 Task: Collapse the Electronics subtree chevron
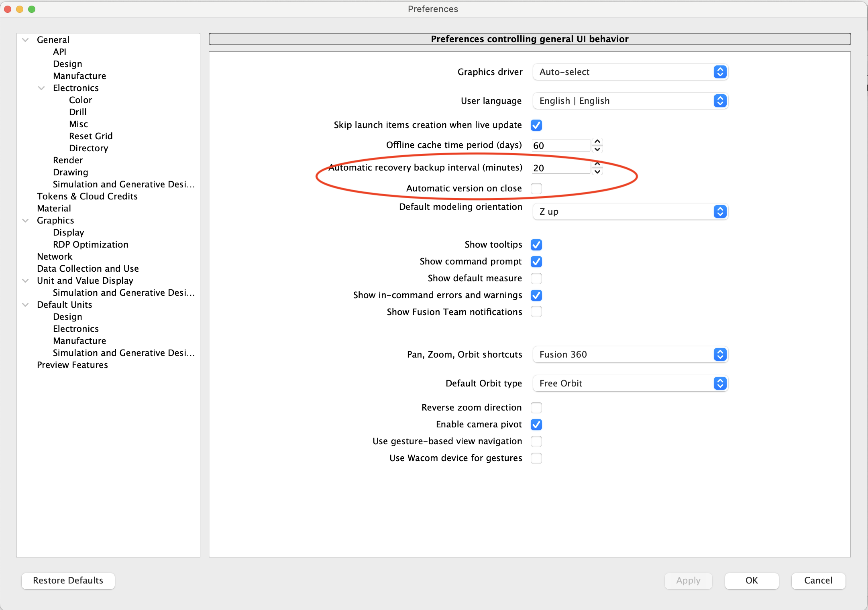pos(41,88)
